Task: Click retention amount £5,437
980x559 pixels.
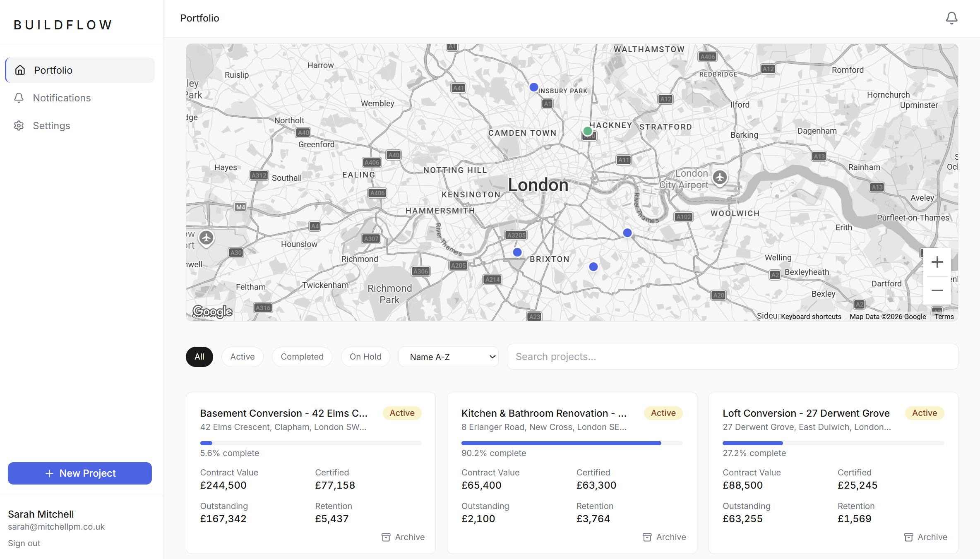Action: click(x=332, y=519)
